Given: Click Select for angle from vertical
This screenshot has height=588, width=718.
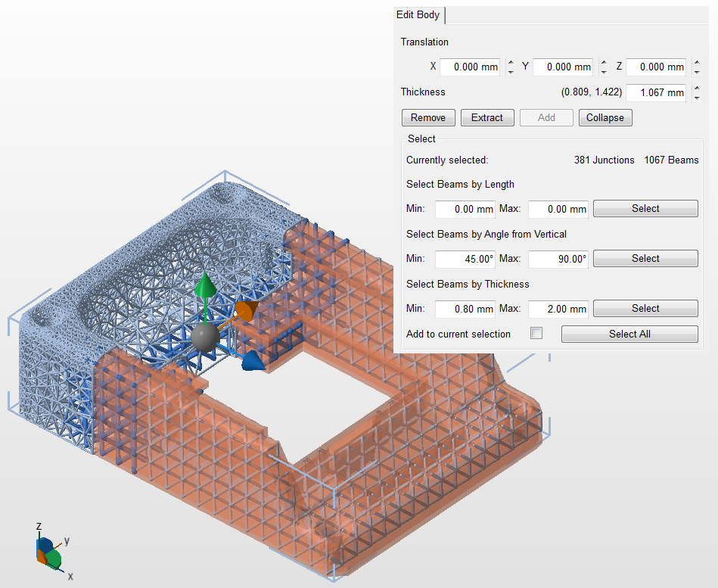Looking at the screenshot, I should pyautogui.click(x=645, y=258).
